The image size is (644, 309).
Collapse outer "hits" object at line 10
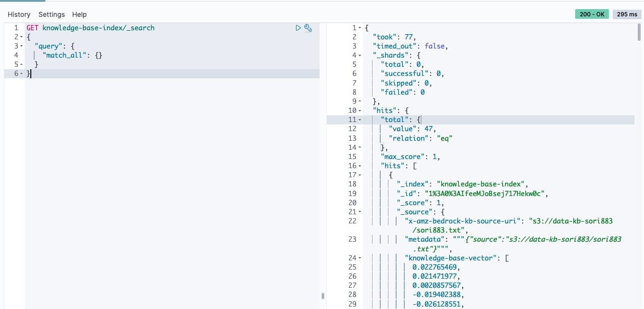(x=360, y=111)
